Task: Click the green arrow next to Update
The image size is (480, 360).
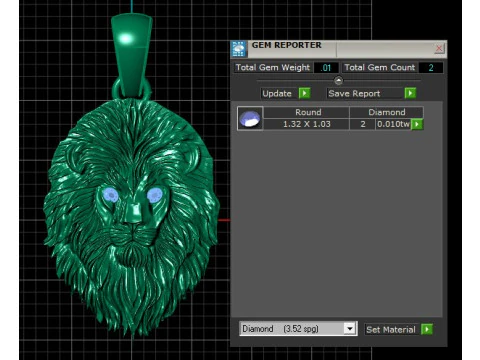Action: click(304, 93)
